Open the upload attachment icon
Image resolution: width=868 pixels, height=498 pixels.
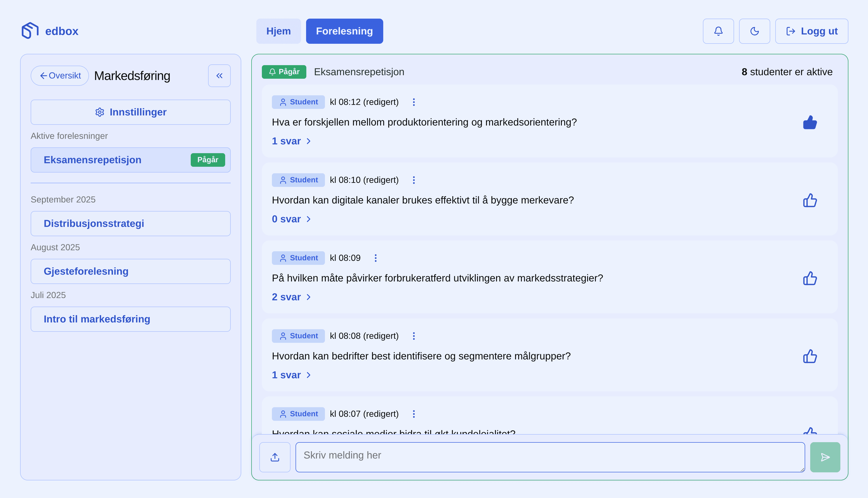(x=275, y=457)
